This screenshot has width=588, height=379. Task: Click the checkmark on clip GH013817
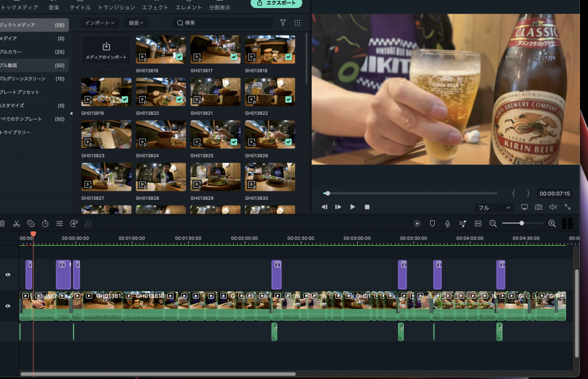234,57
